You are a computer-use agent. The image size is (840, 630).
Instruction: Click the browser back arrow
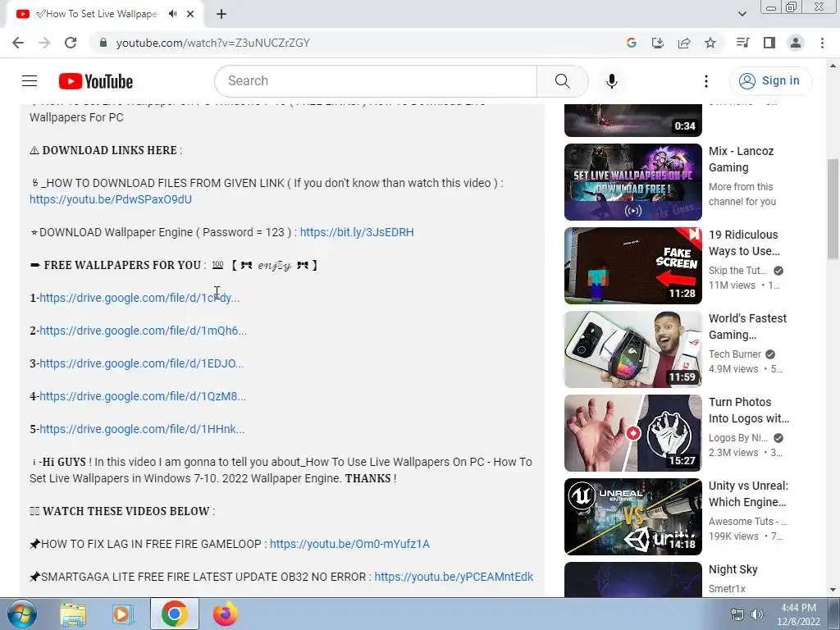click(18, 43)
